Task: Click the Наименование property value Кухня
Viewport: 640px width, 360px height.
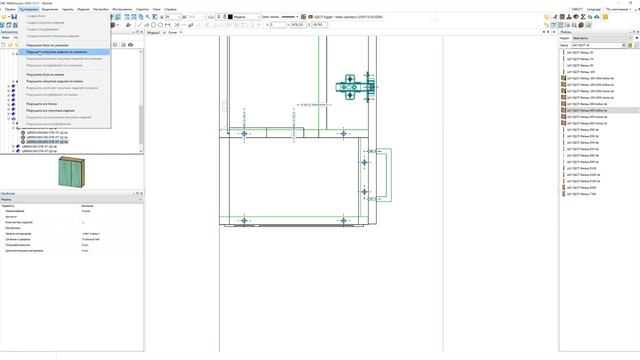Action: 86,211
